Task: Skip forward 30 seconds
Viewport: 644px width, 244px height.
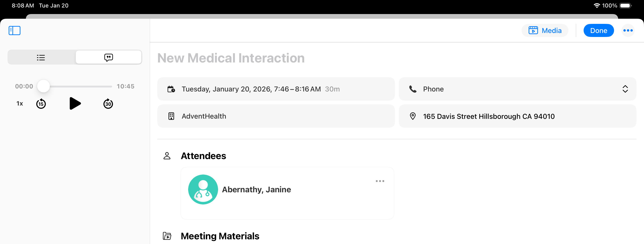Action: [108, 104]
